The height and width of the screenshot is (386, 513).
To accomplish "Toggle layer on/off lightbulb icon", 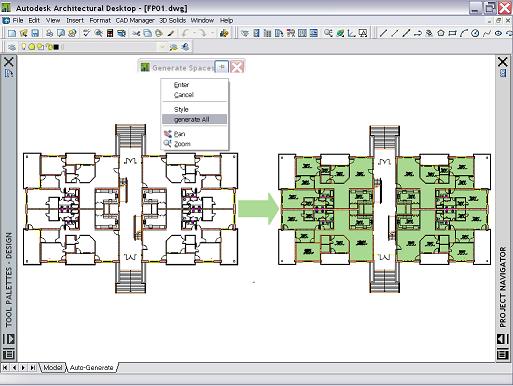I will [x=24, y=47].
